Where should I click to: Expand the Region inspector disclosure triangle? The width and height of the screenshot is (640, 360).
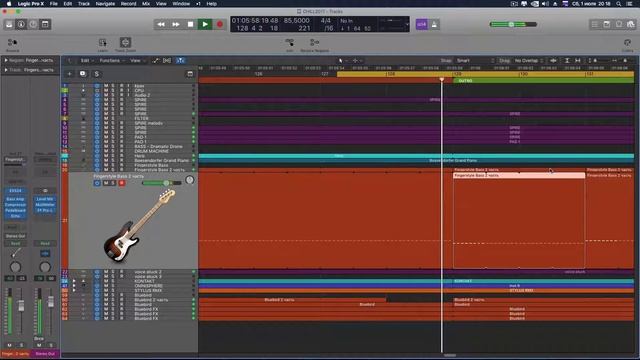[6, 60]
